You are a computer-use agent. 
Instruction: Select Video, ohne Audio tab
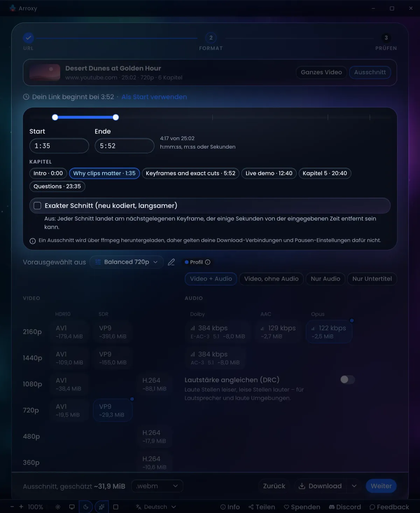pyautogui.click(x=271, y=279)
